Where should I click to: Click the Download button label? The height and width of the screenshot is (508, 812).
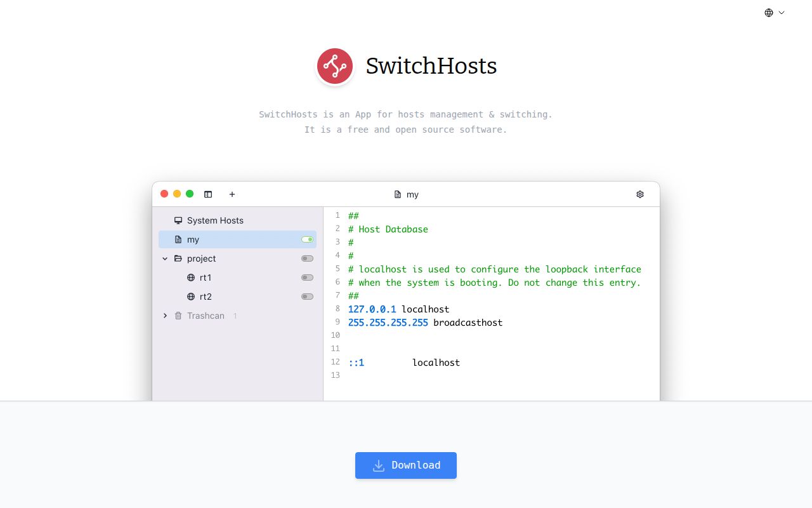416,465
